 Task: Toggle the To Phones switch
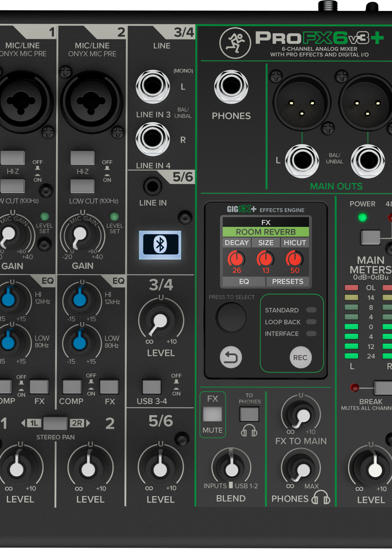249,414
